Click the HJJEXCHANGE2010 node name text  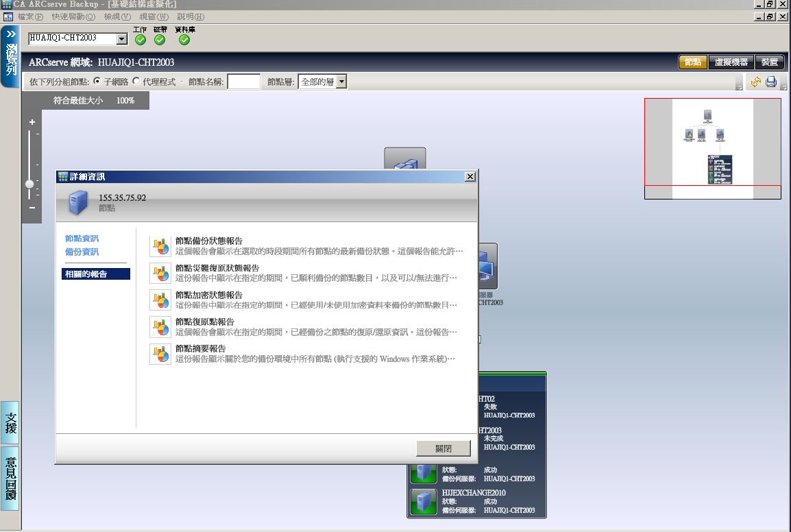coord(474,493)
